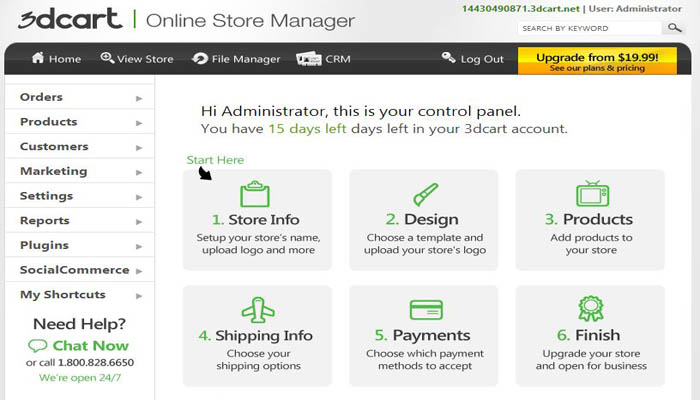Click the Chat Now speech bubble icon
This screenshot has height=400, width=700.
[38, 346]
